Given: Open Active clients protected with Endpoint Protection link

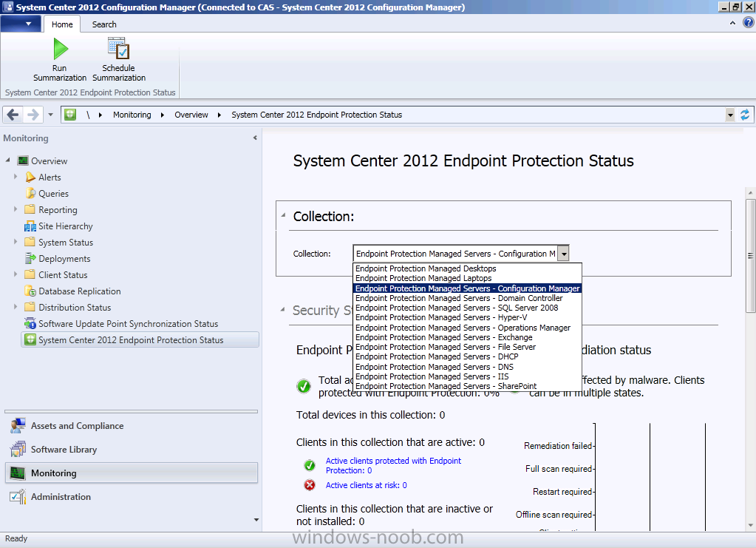Looking at the screenshot, I should click(393, 465).
